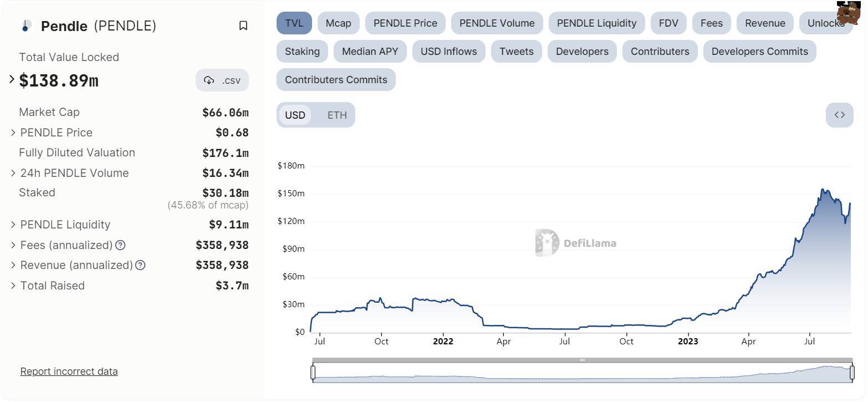This screenshot has height=402, width=868.
Task: Show help for Fees (annualized)
Action: tap(120, 245)
